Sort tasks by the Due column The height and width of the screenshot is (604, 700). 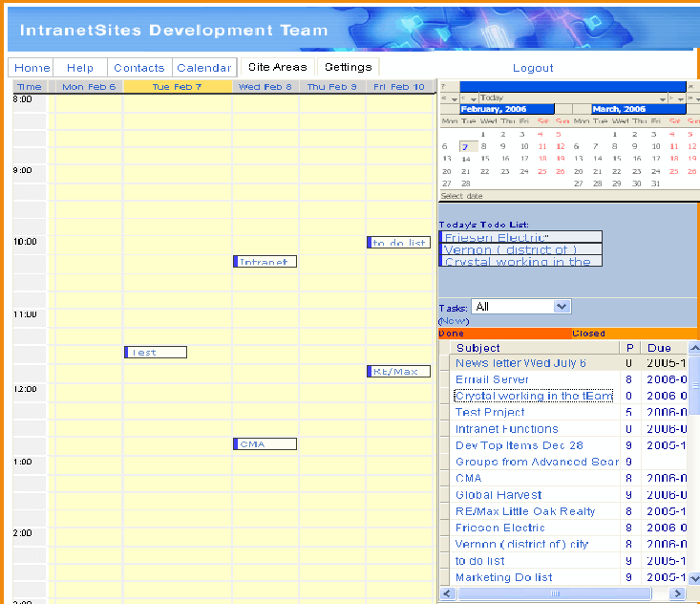(665, 348)
